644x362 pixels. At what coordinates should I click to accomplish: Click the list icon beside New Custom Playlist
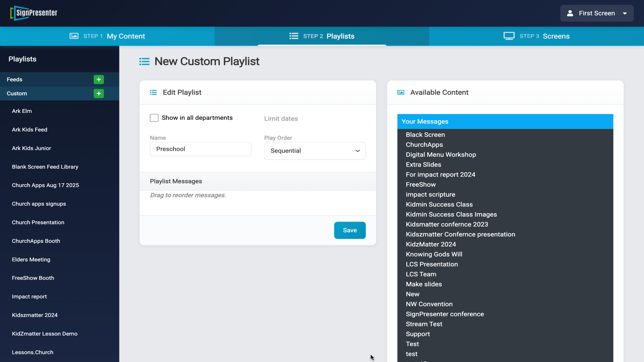(145, 62)
